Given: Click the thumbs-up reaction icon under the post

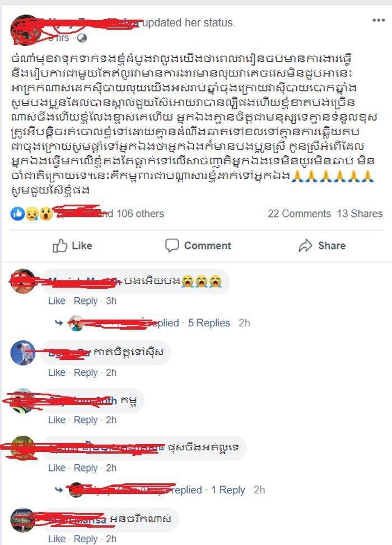Looking at the screenshot, I should (x=18, y=214).
